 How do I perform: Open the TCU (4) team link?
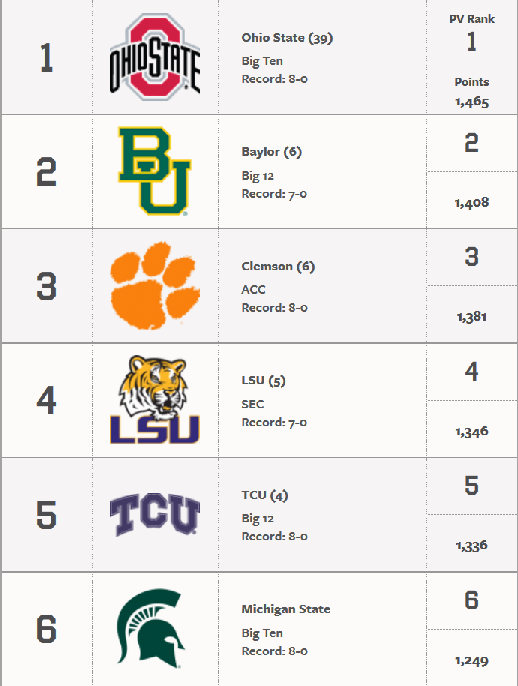265,495
